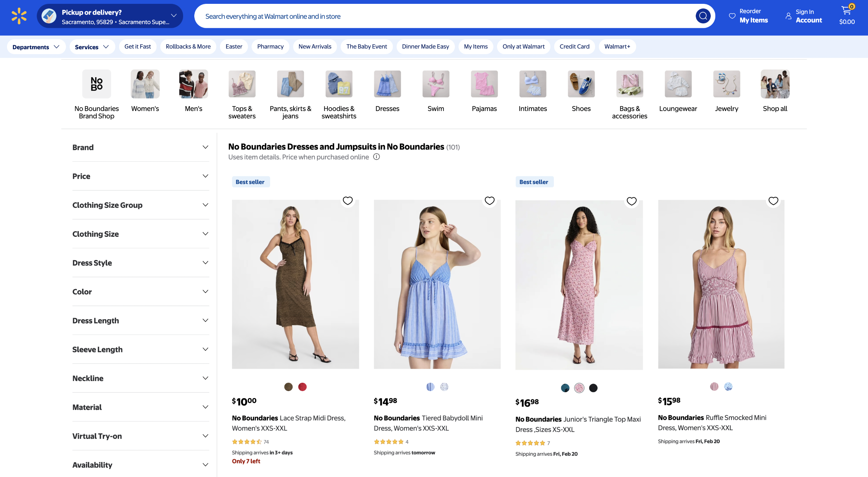Click the info icon beside price note
Screen dimensions: 868x477
pos(376,157)
